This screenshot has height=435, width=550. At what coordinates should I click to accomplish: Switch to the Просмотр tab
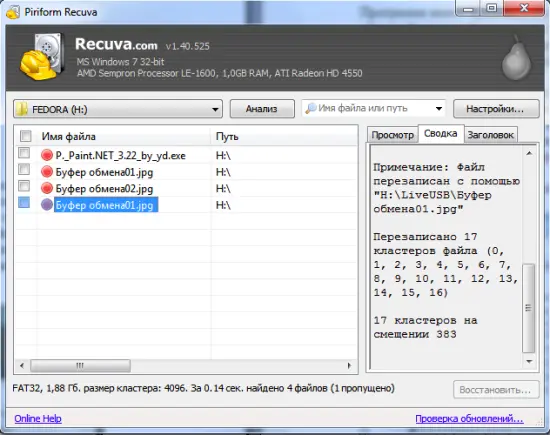(393, 135)
